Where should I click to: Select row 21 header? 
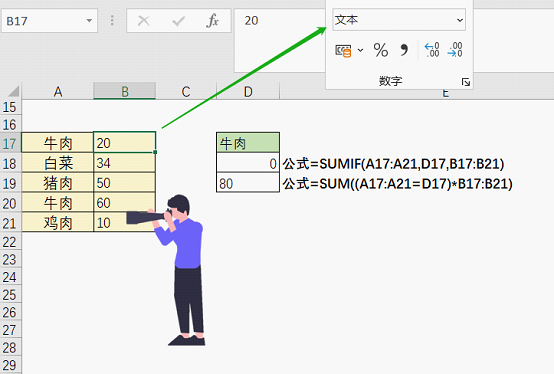click(x=10, y=223)
